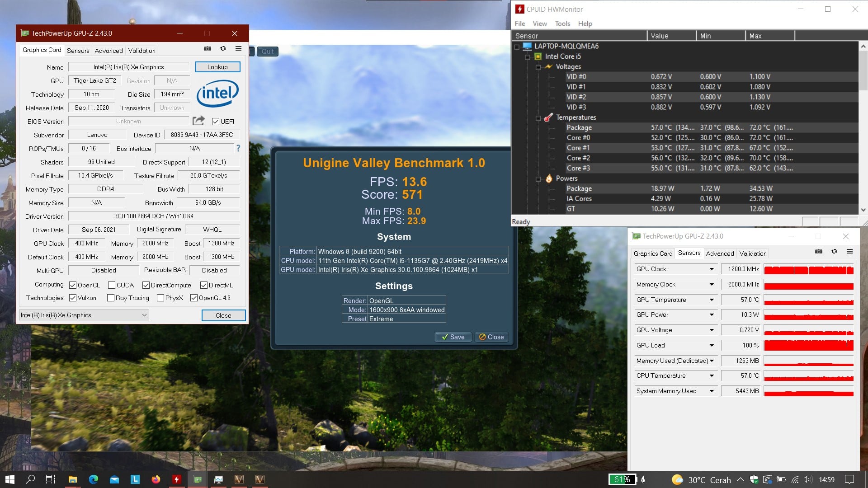Image resolution: width=868 pixels, height=488 pixels.
Task: Collapse the Powers tree node in HWMonitor
Action: (538, 179)
